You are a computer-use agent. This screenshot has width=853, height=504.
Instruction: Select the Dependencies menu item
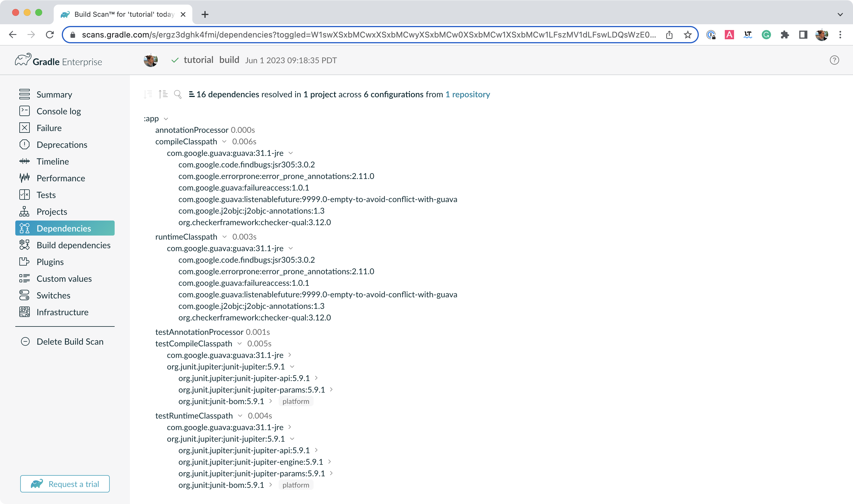tap(65, 228)
